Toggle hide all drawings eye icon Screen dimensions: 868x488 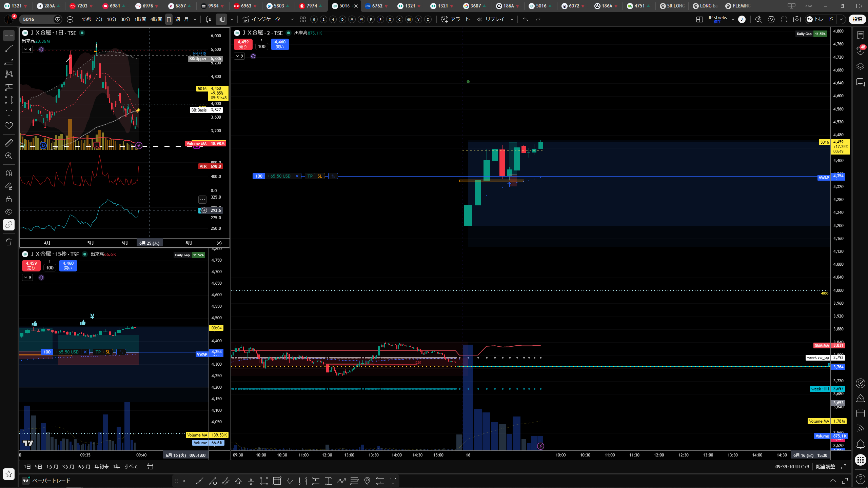pyautogui.click(x=9, y=212)
